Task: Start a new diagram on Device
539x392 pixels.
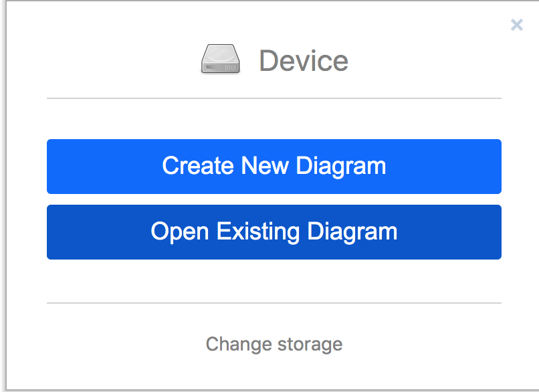Action: click(274, 167)
